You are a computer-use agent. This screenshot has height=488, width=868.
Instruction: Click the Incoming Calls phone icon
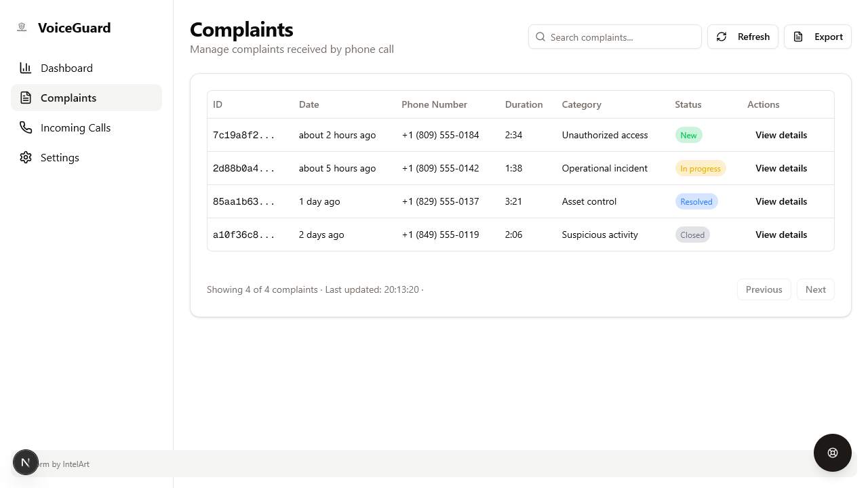pos(26,127)
